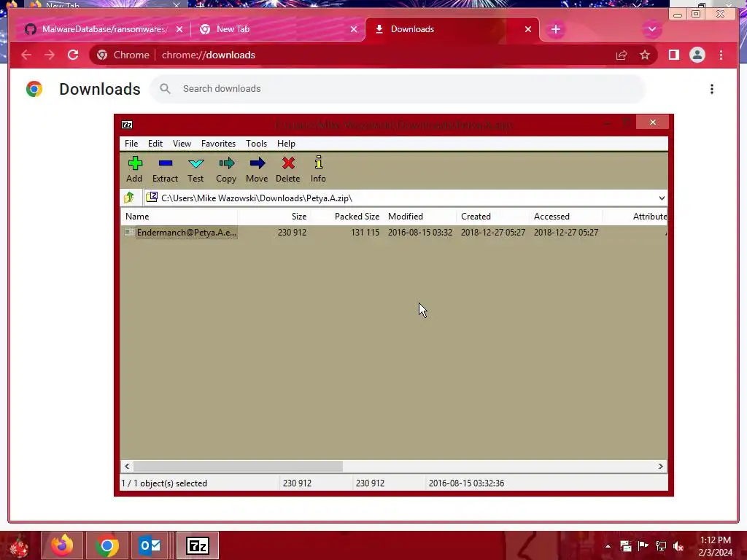Click '1 / 1 object(s) selected' status text
Image resolution: width=747 pixels, height=560 pixels.
coord(164,483)
